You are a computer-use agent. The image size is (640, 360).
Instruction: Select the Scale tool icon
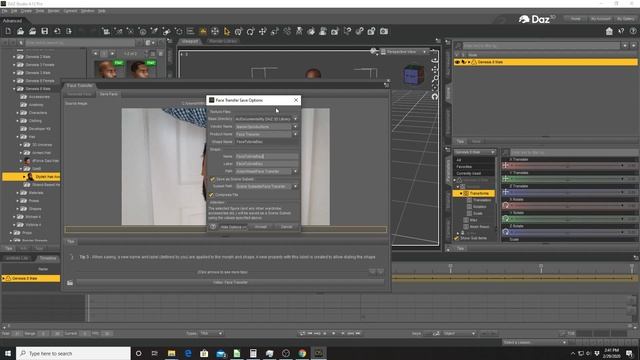tap(275, 31)
